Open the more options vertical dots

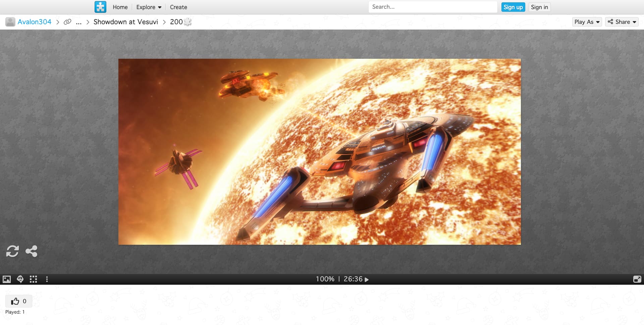pos(47,279)
